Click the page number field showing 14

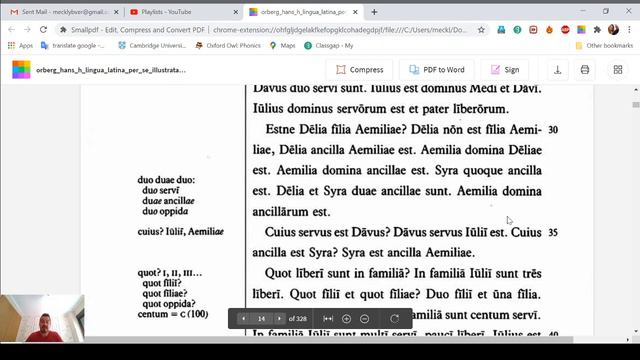261,318
